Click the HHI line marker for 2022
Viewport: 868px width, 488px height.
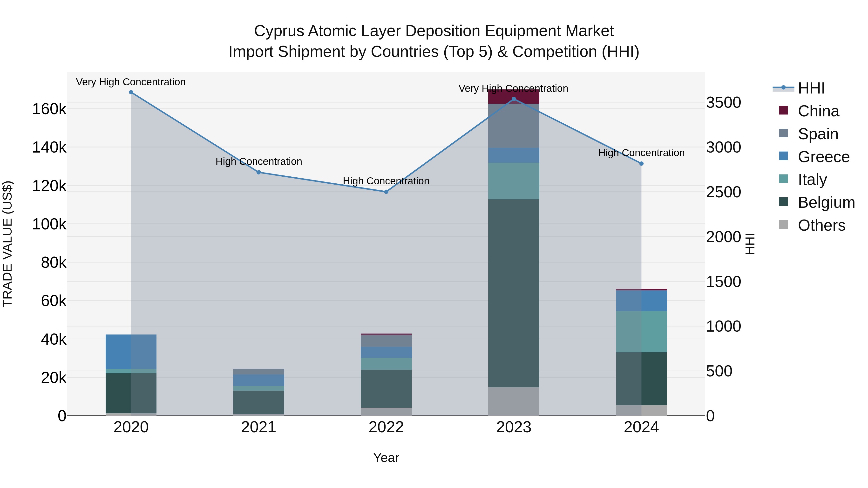tap(386, 192)
